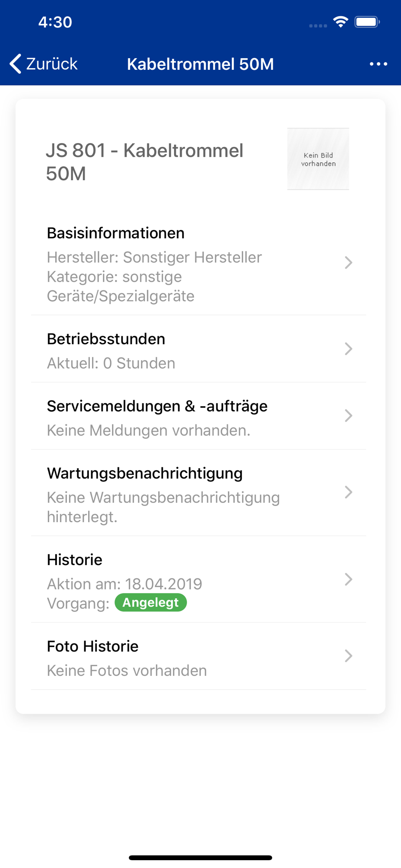Open the three-dots more options menu
The image size is (401, 868).
[378, 64]
